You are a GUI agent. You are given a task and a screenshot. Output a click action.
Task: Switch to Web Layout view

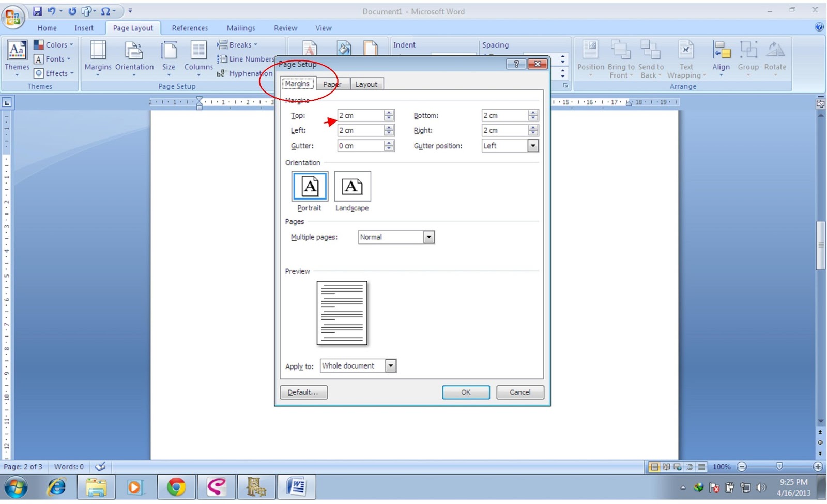678,467
